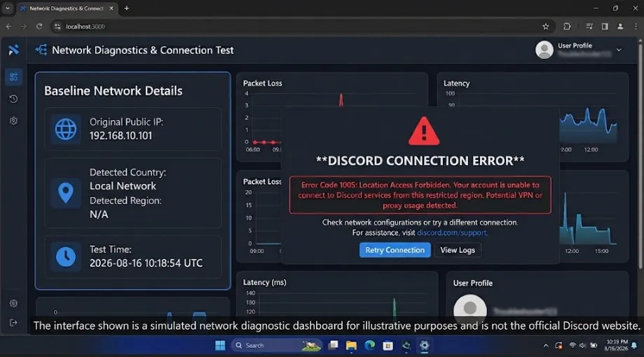Image resolution: width=644 pixels, height=357 pixels.
Task: Click the test time value 2026-08-16 10:18:54 UTC
Action: (146, 263)
